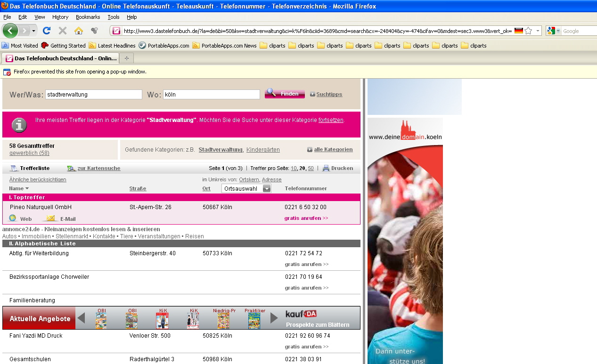Follow the fortsetzen link in the info banner
The height and width of the screenshot is (364, 597).
[x=331, y=120]
